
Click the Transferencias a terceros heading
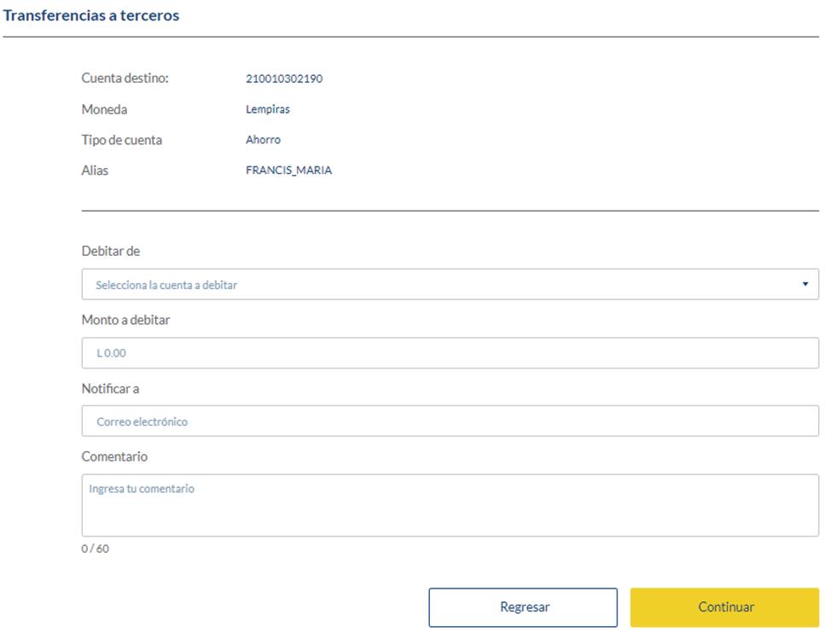(x=91, y=15)
